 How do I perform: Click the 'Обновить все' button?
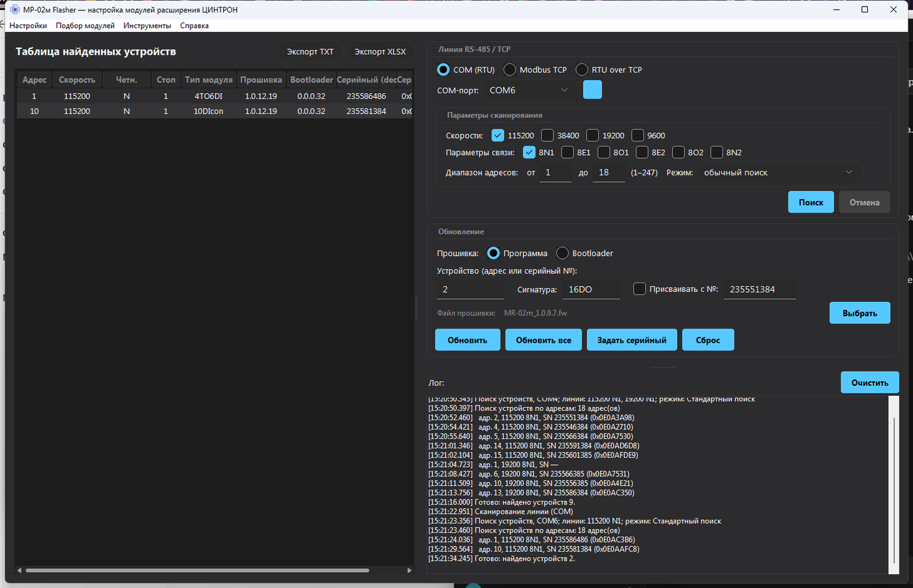[543, 340]
